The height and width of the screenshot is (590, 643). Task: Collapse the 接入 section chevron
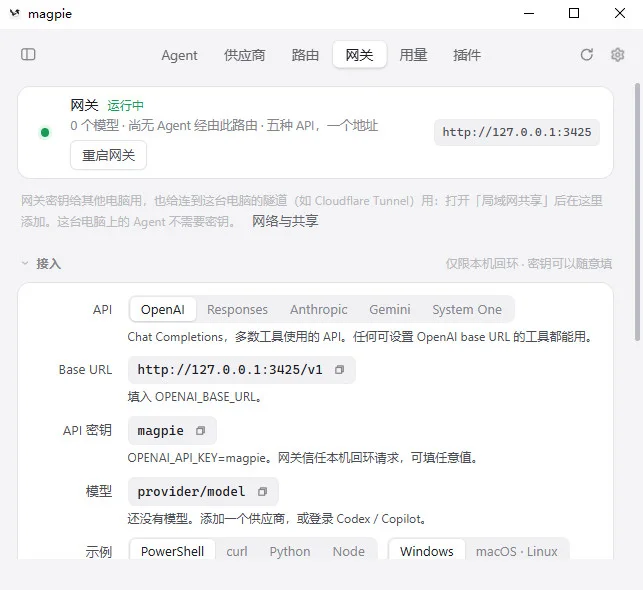(25, 263)
